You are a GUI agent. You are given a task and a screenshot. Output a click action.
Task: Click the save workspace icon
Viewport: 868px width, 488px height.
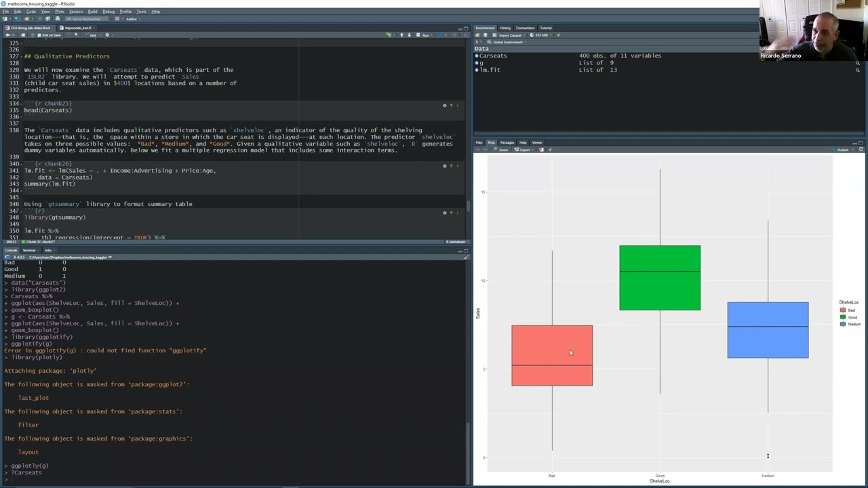coord(485,35)
